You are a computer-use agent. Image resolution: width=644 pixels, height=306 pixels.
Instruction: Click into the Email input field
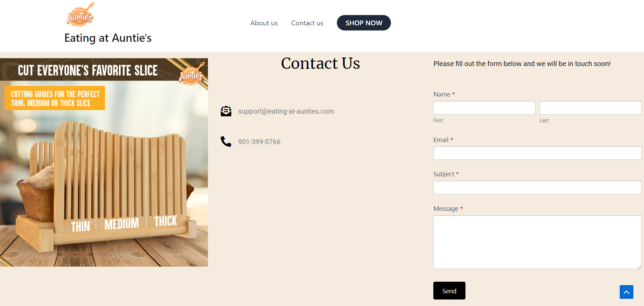pos(537,153)
